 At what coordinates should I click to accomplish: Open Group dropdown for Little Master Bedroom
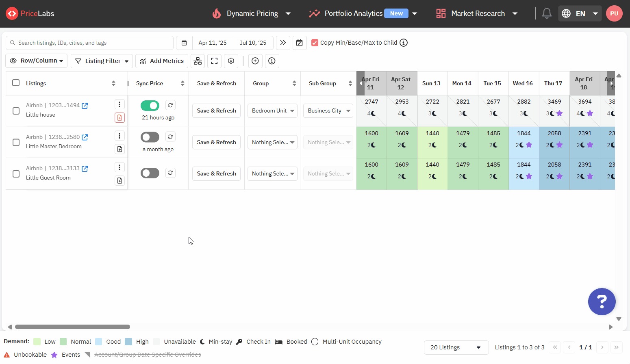click(272, 142)
